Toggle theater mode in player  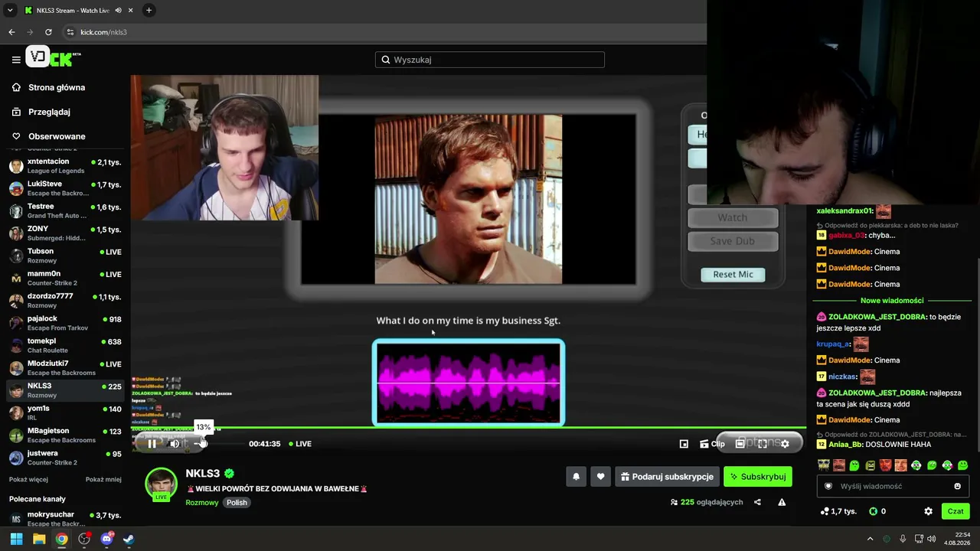pyautogui.click(x=740, y=444)
